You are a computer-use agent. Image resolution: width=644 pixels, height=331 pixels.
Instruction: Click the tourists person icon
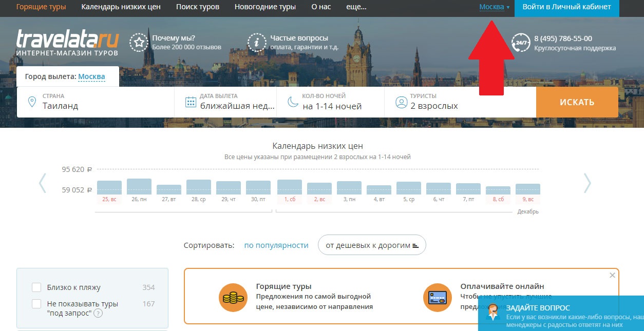(401, 102)
